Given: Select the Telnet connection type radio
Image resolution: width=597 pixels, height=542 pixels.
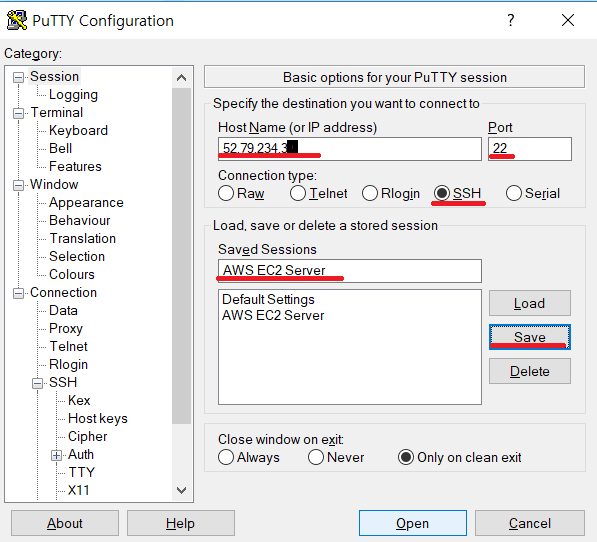Looking at the screenshot, I should coord(298,193).
